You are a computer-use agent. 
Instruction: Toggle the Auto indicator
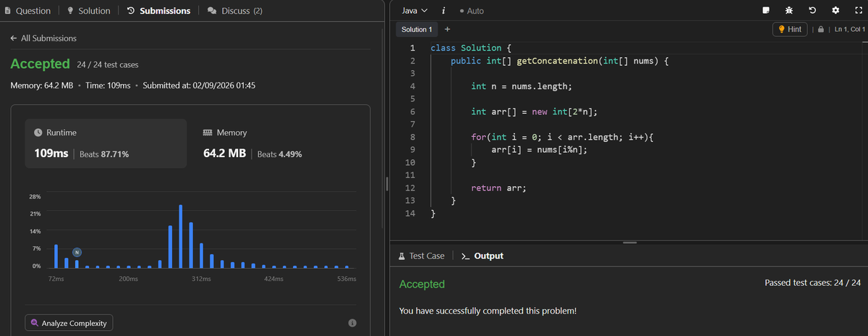pyautogui.click(x=472, y=11)
